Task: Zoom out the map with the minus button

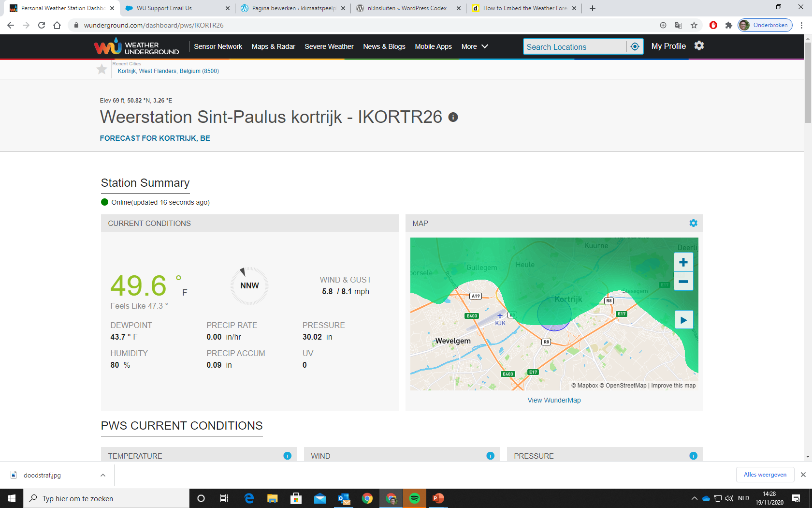Action: point(683,281)
